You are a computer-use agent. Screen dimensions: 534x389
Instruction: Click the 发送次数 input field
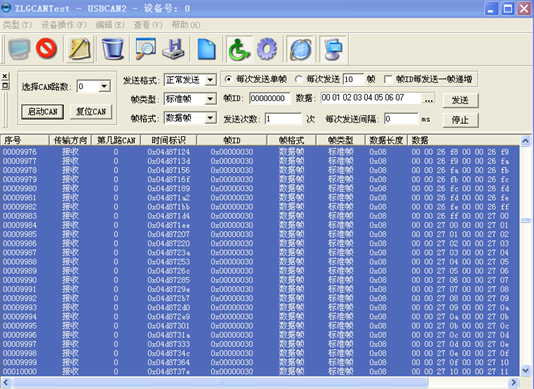pyautogui.click(x=283, y=119)
